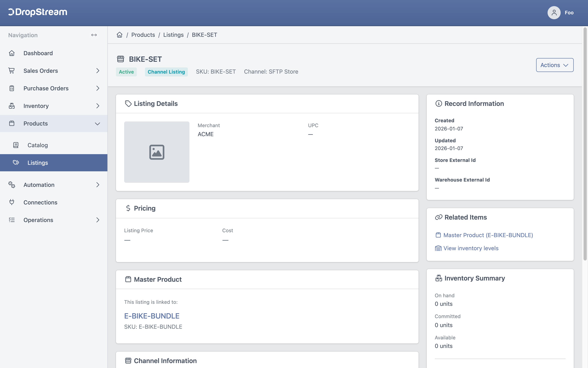Screen dimensions: 588x368
Task: Collapse the Products menu chevron
Action: click(x=97, y=124)
